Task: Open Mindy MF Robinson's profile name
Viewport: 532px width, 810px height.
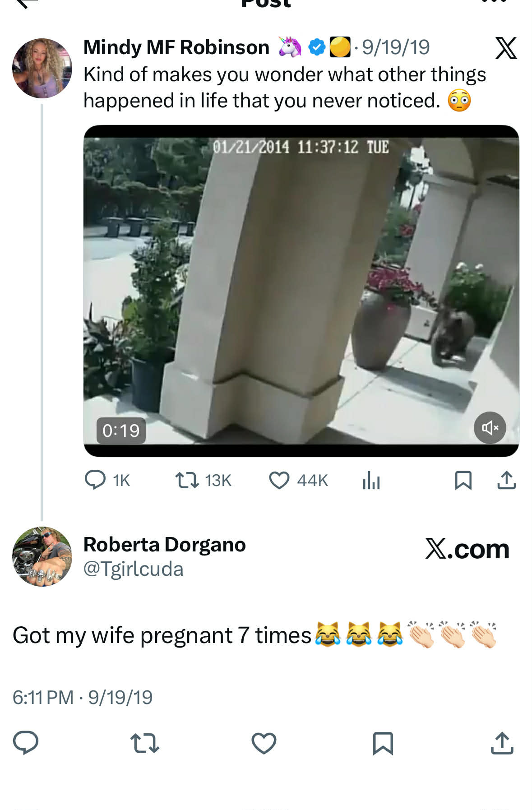Action: click(176, 47)
